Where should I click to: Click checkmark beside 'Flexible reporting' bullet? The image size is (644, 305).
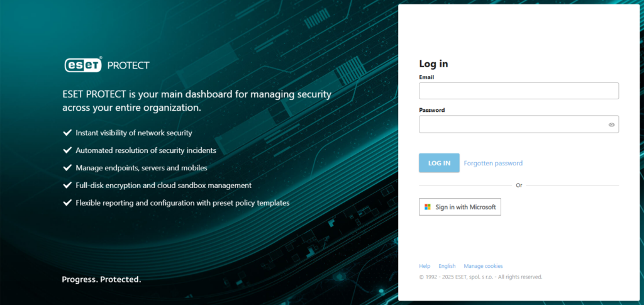tap(67, 202)
